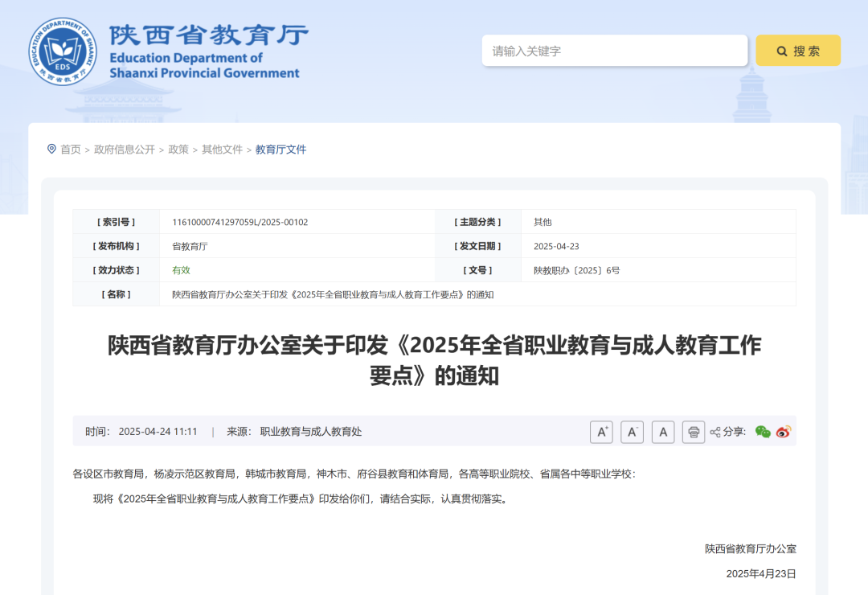This screenshot has height=595, width=868.
Task: Click the Education Department round logo emblem
Action: (63, 51)
